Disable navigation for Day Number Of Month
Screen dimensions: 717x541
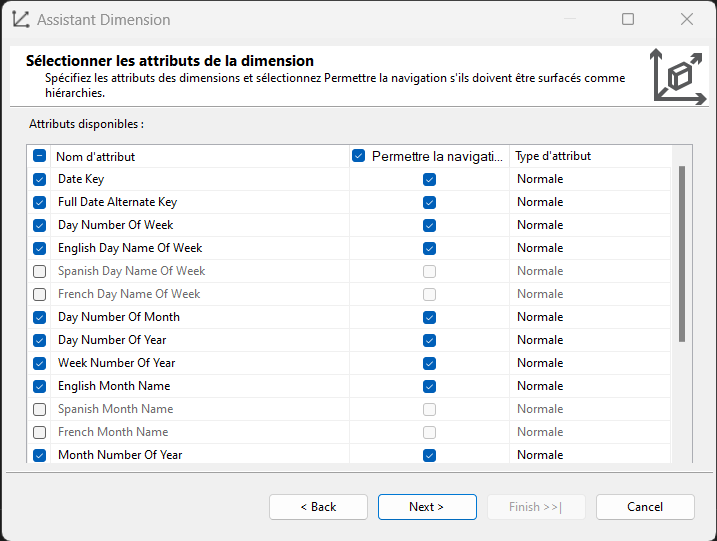point(429,317)
